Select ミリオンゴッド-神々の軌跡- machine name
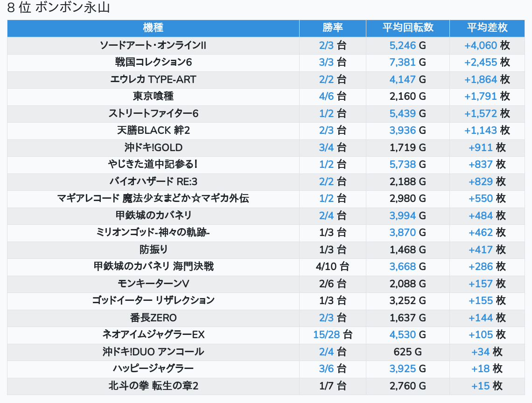This screenshot has height=403, width=532. click(153, 232)
